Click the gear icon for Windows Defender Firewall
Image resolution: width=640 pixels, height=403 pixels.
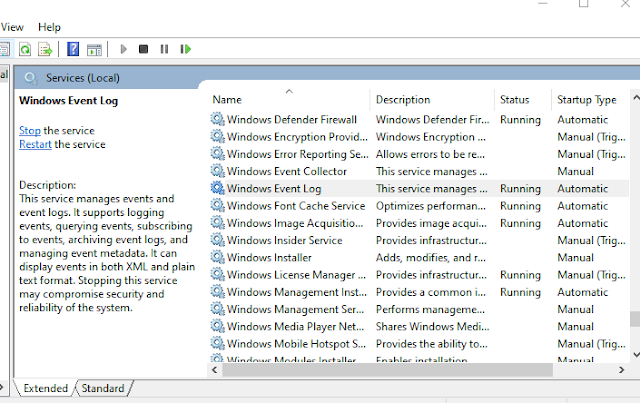[218, 119]
